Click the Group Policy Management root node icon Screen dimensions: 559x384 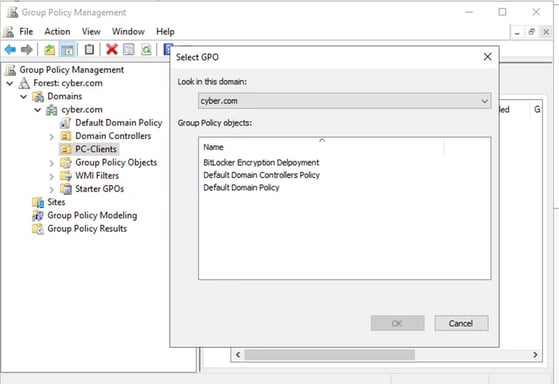coord(10,70)
